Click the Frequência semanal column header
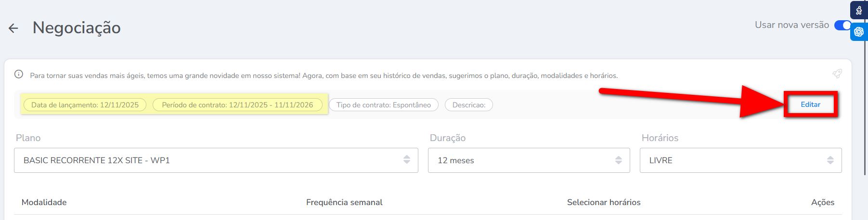 tap(344, 202)
